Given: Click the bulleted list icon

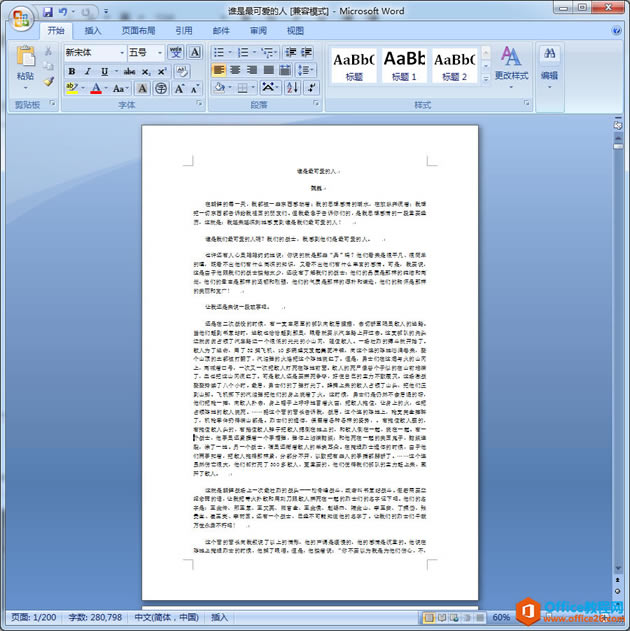Looking at the screenshot, I should pyautogui.click(x=218, y=52).
